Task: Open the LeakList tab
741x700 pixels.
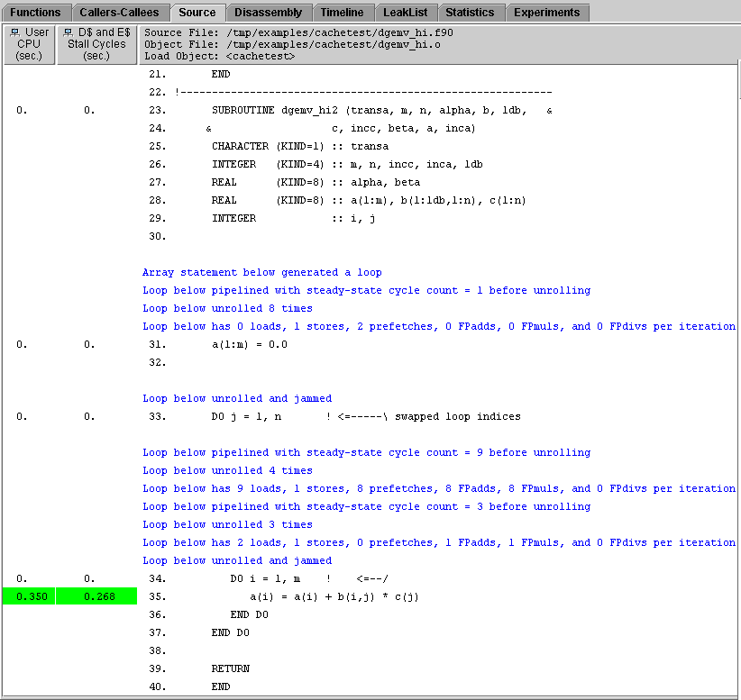Action: 406,13
